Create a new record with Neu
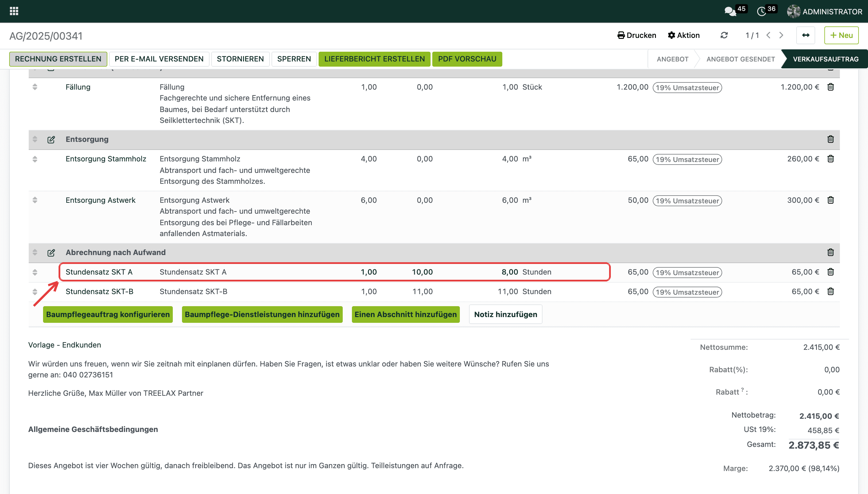 (x=842, y=35)
